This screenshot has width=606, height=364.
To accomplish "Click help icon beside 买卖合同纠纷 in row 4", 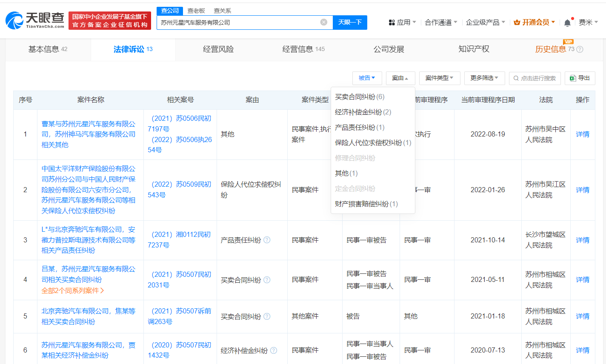I will (x=267, y=280).
